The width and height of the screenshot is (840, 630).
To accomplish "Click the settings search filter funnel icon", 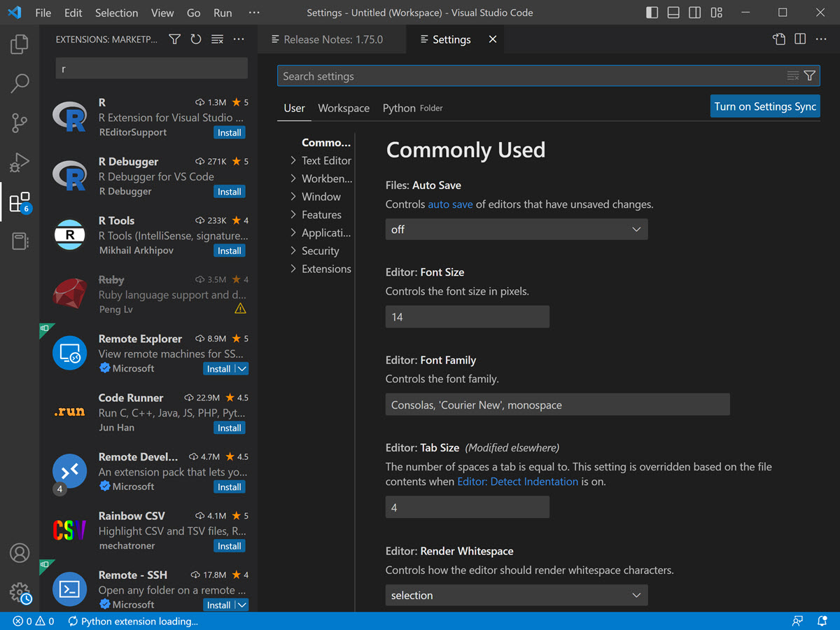I will (x=810, y=76).
